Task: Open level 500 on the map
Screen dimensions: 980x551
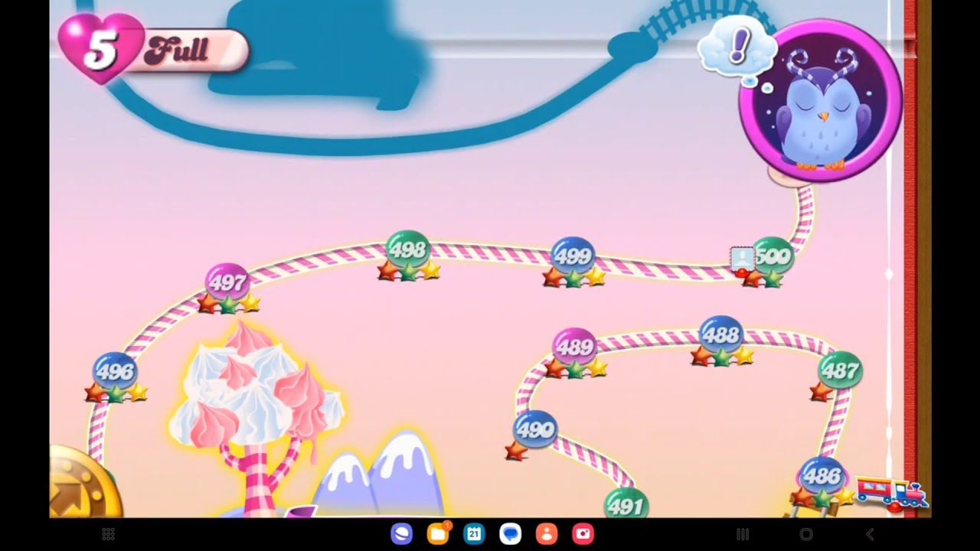Action: tap(773, 257)
